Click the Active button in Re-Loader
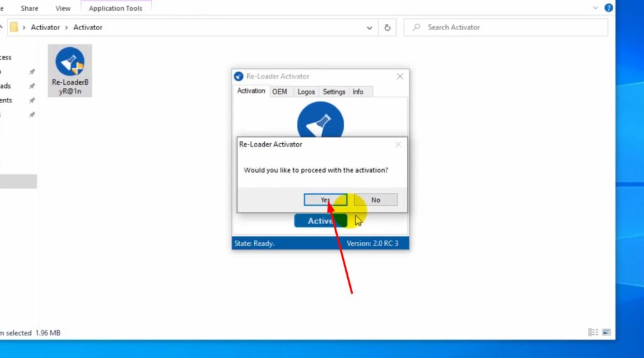The width and height of the screenshot is (644, 358). [320, 220]
